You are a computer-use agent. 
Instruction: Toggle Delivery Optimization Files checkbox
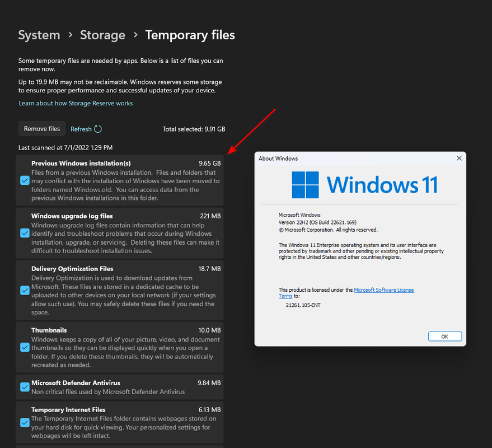pyautogui.click(x=25, y=291)
